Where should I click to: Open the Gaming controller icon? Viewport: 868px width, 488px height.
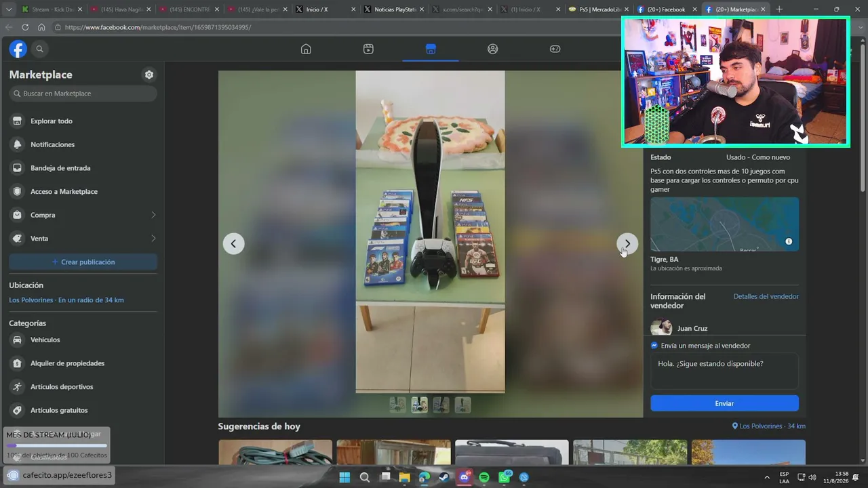point(555,49)
